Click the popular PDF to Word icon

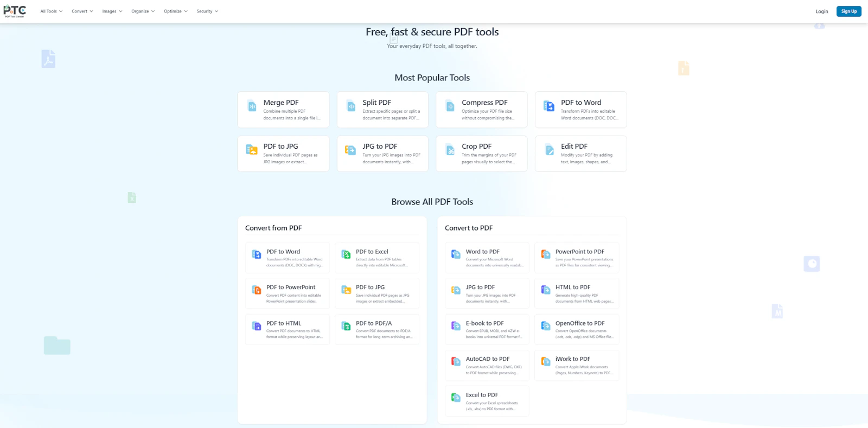click(x=549, y=106)
